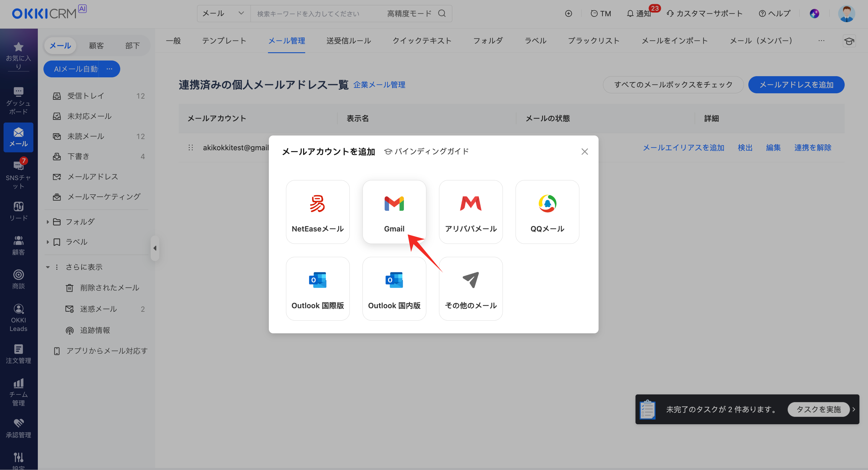Switch to the 一般 tab
Viewport: 868px width, 470px height.
(x=173, y=41)
